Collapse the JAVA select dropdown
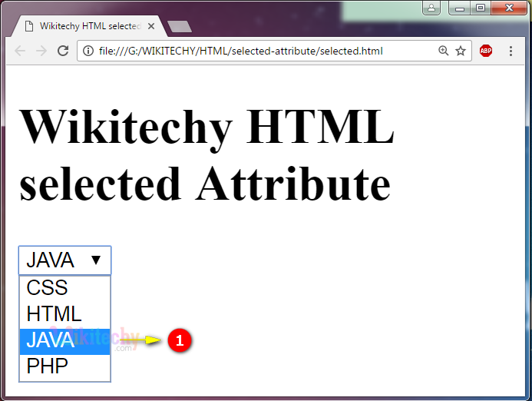This screenshot has width=532, height=401. tap(65, 260)
